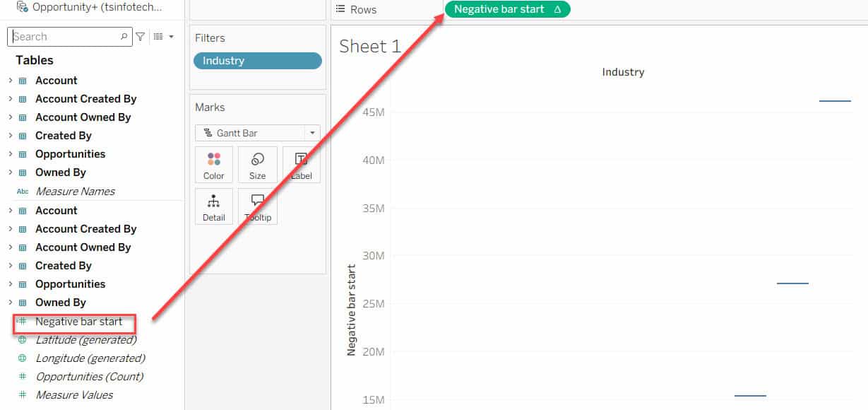Screen dimensions: 868x410
Task: Click the list view icon beside filter
Action: (158, 37)
